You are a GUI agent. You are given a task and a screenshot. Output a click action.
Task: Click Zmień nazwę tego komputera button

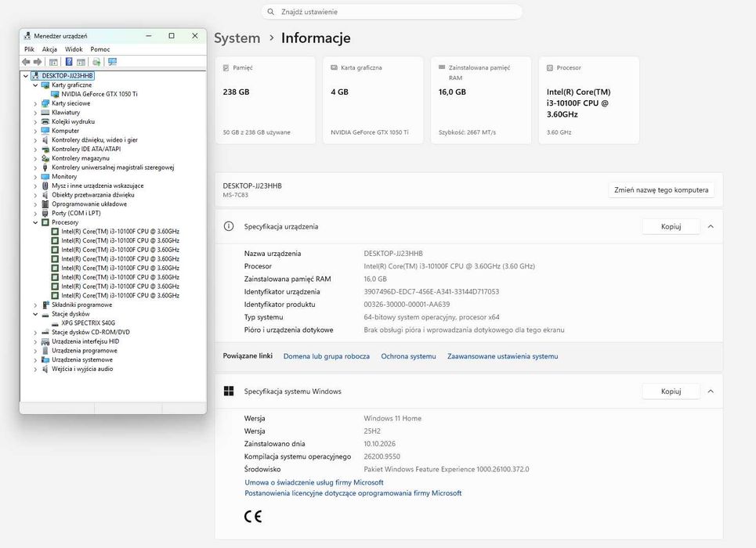(x=661, y=190)
